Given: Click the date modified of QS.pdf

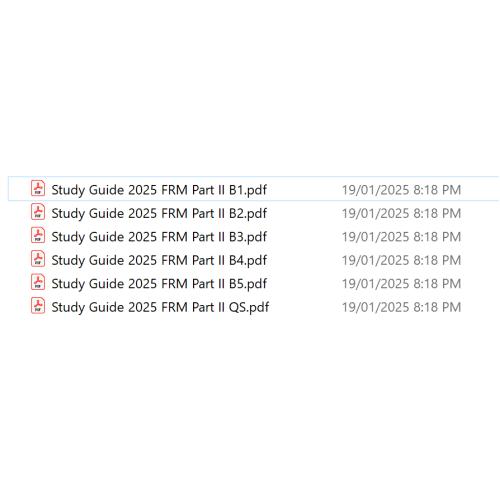Looking at the screenshot, I should pyautogui.click(x=401, y=307).
